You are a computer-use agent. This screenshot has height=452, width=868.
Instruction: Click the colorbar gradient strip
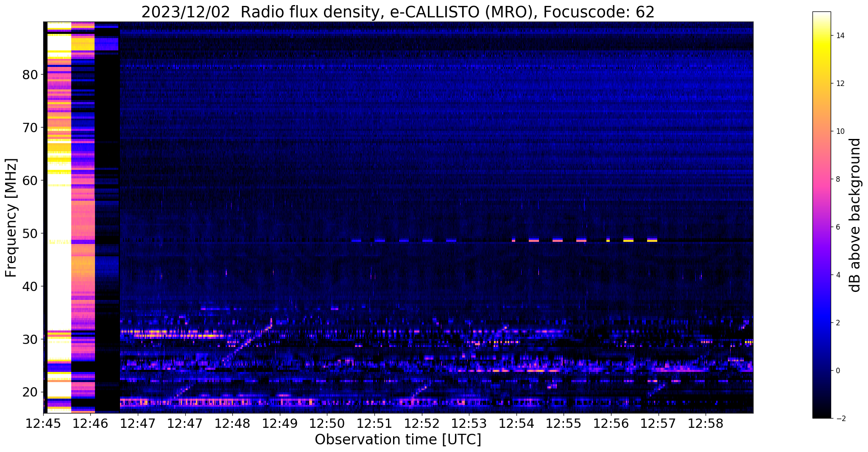click(x=821, y=215)
